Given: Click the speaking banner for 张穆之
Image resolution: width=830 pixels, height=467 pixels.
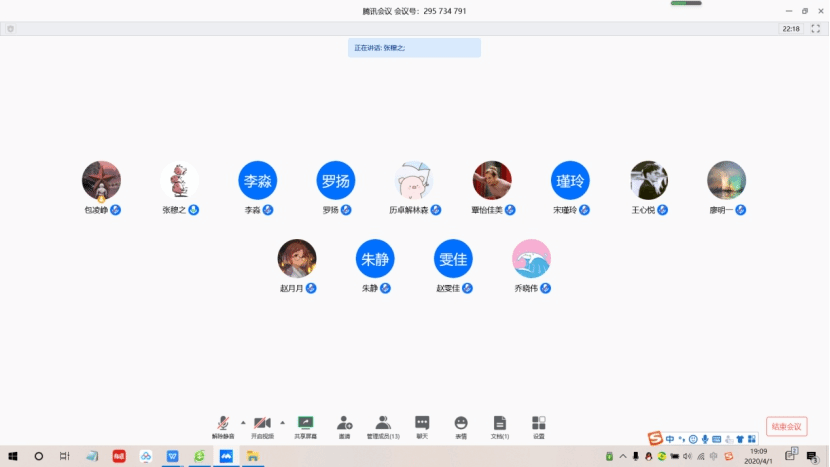Looking at the screenshot, I should click(414, 47).
